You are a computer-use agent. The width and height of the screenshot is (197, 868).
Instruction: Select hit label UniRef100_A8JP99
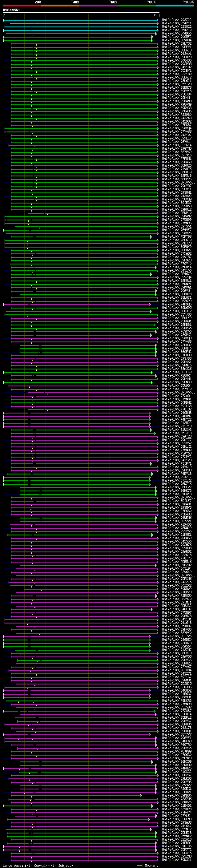pyautogui.click(x=177, y=751)
